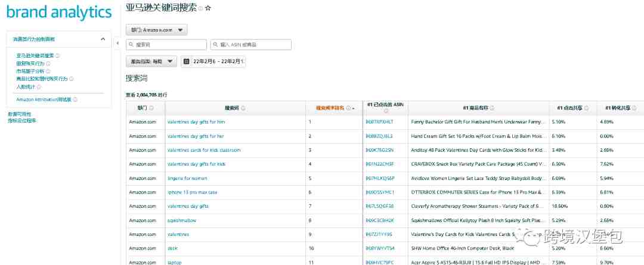Open the ASIN link in the squishmallow row

click(x=380, y=221)
